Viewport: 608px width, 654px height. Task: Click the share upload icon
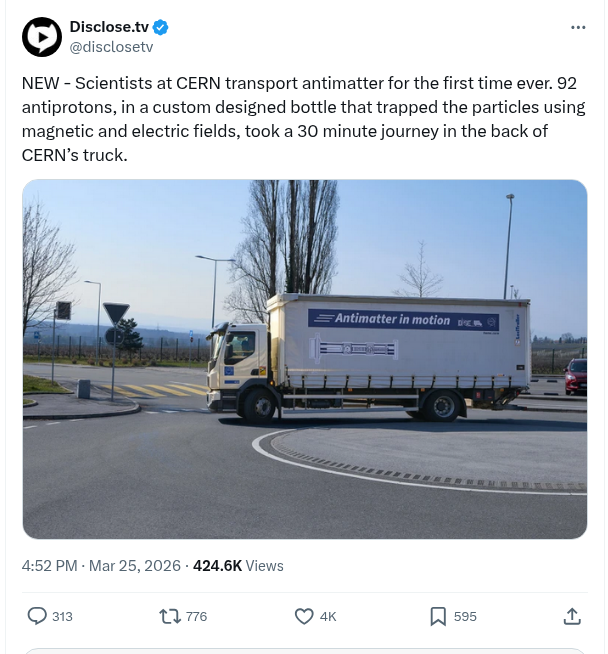coord(572,616)
